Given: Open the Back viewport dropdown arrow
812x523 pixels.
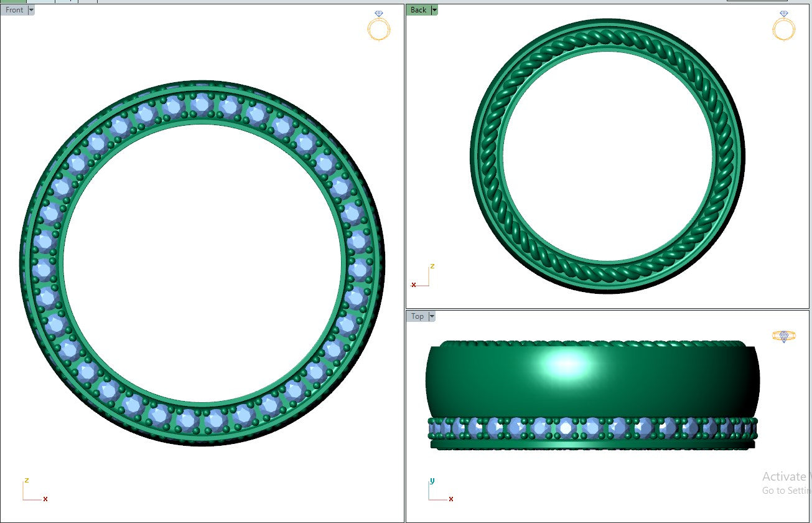Looking at the screenshot, I should pyautogui.click(x=434, y=10).
